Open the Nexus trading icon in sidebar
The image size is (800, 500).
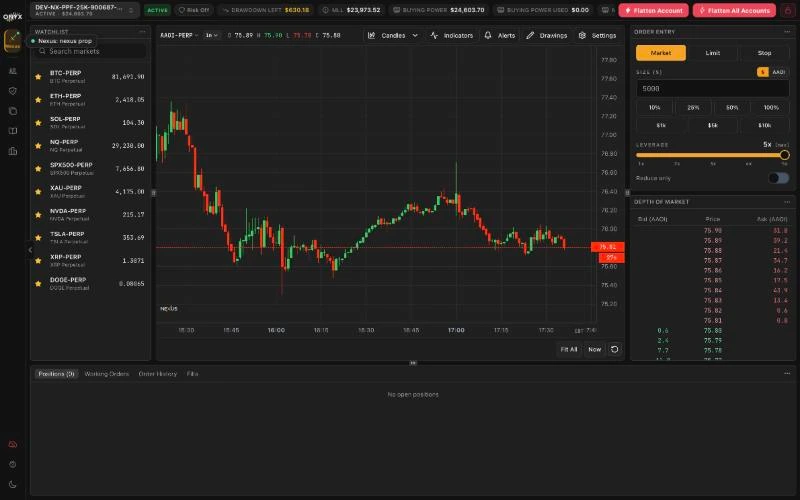[x=12, y=41]
